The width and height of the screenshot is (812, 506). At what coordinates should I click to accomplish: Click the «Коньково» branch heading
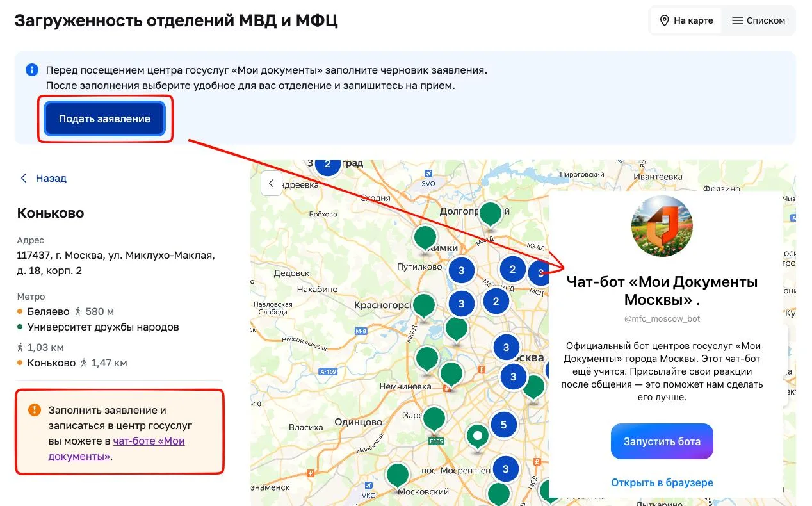51,213
